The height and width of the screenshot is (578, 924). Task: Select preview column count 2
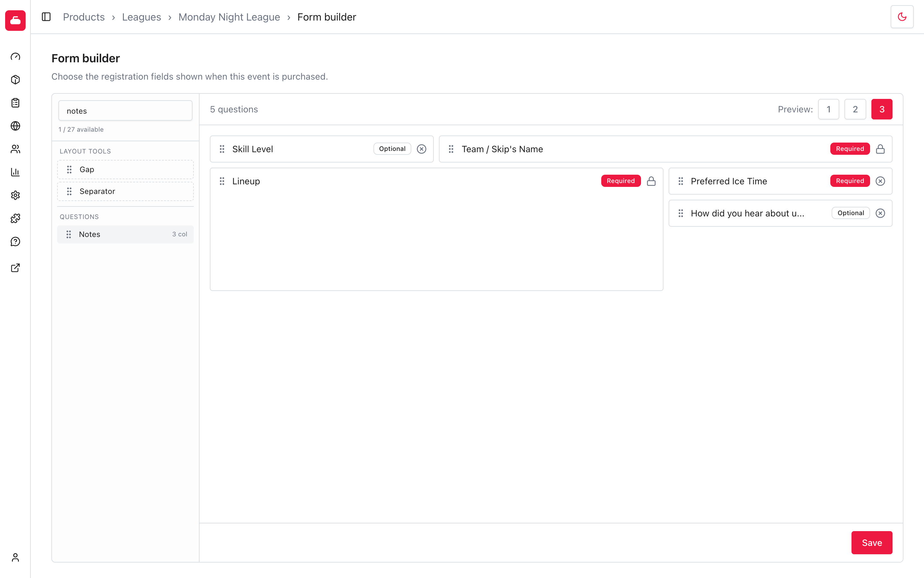(x=855, y=109)
